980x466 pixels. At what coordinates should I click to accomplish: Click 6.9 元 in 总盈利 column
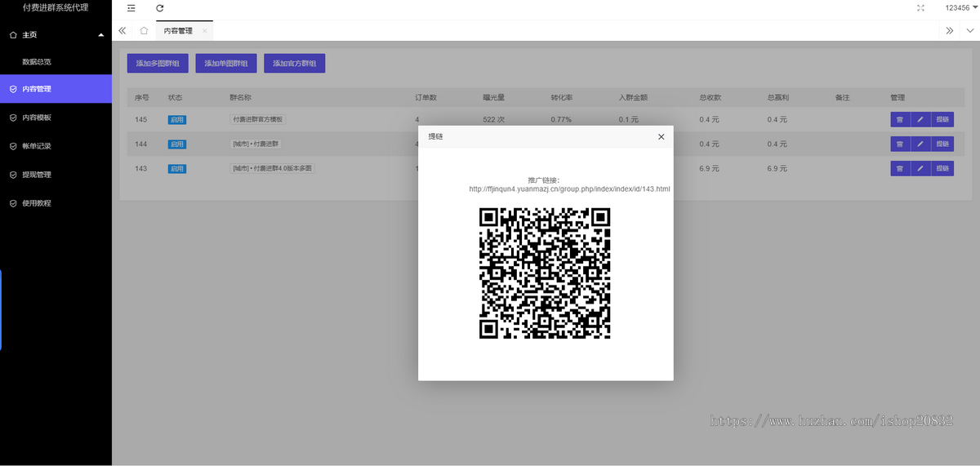(x=777, y=169)
